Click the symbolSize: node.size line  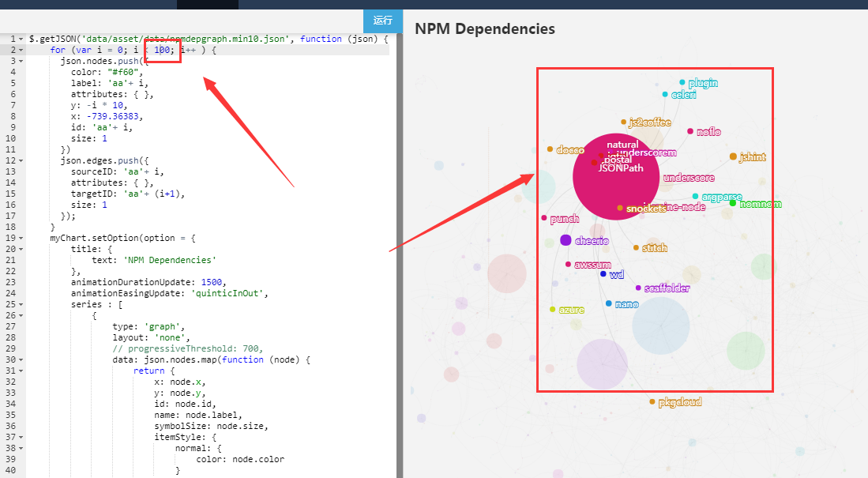(x=212, y=427)
